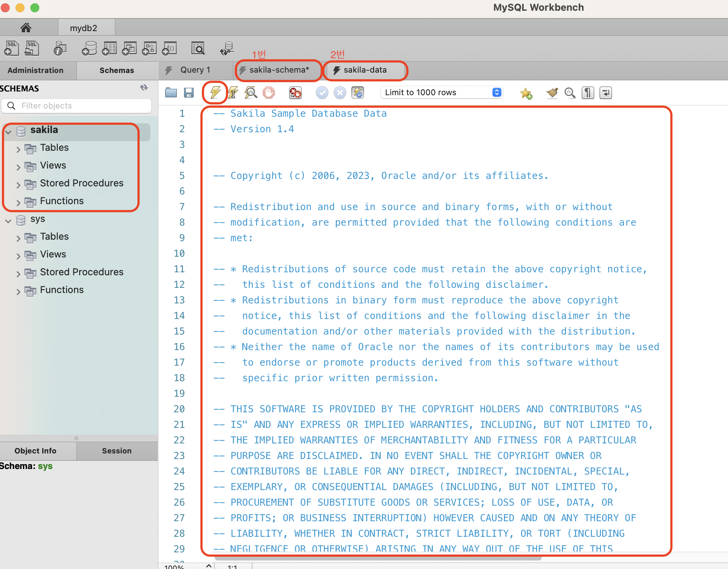Create a new schema with database plus icon

tap(89, 49)
